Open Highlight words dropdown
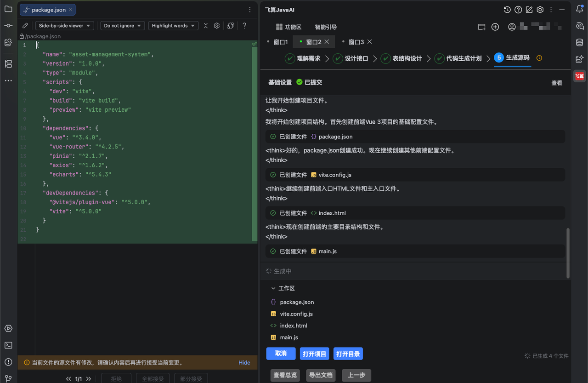Viewport: 588px width, 383px height. pyautogui.click(x=173, y=26)
